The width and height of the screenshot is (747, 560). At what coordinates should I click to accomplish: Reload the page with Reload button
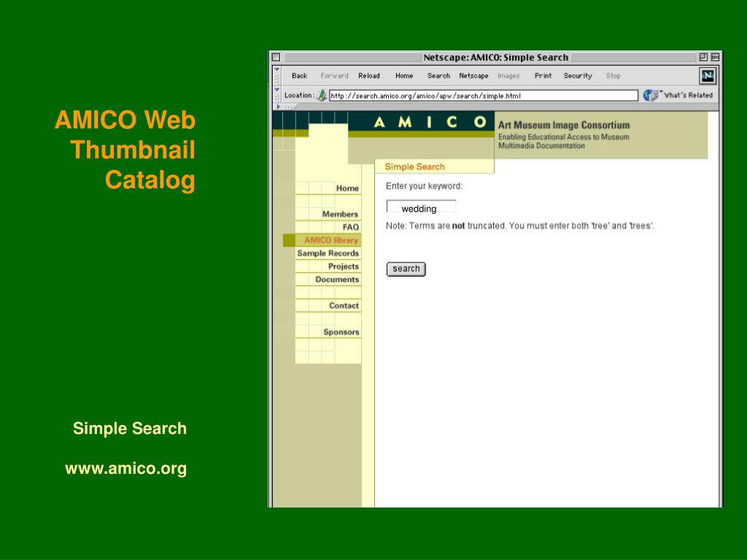point(368,76)
